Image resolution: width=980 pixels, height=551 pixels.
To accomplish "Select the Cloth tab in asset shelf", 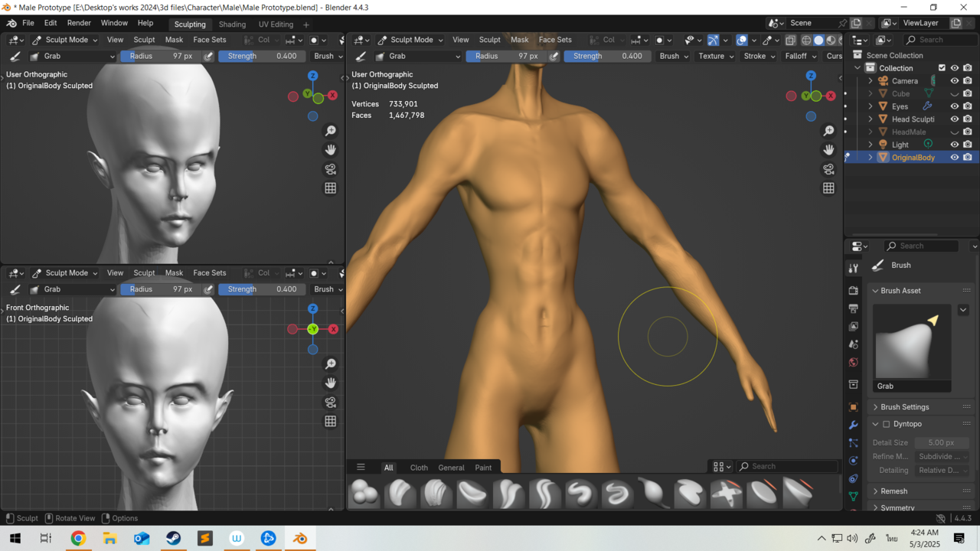I will click(419, 468).
